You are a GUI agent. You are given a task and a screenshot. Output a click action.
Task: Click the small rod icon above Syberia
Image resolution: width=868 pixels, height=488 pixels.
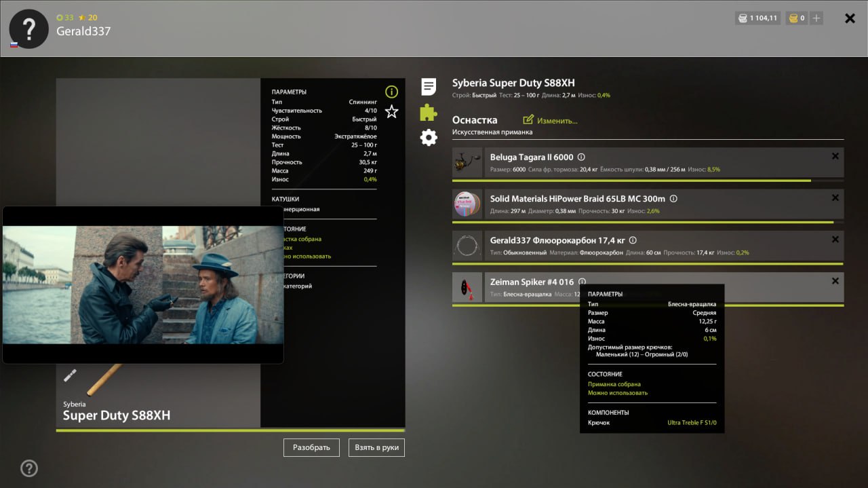tap(70, 375)
